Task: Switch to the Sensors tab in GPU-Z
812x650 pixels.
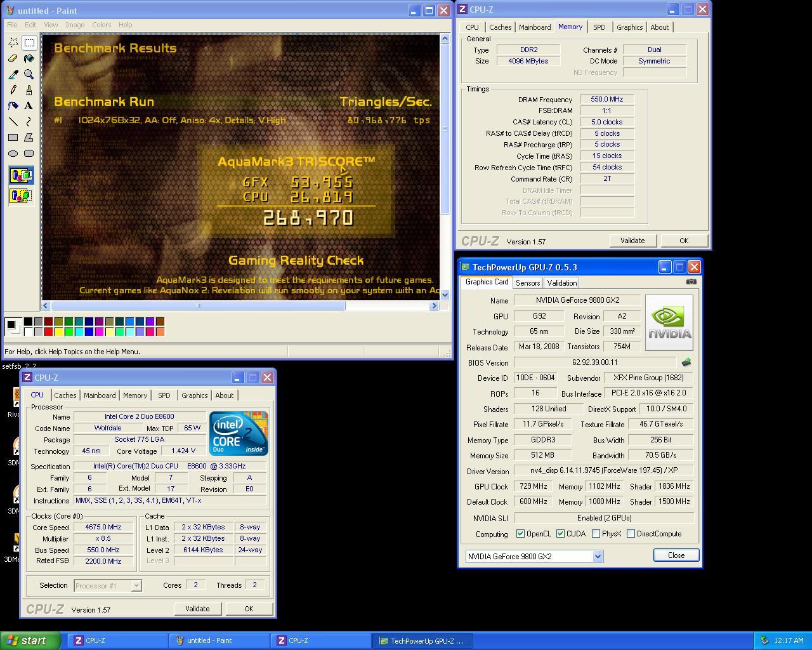Action: click(528, 283)
